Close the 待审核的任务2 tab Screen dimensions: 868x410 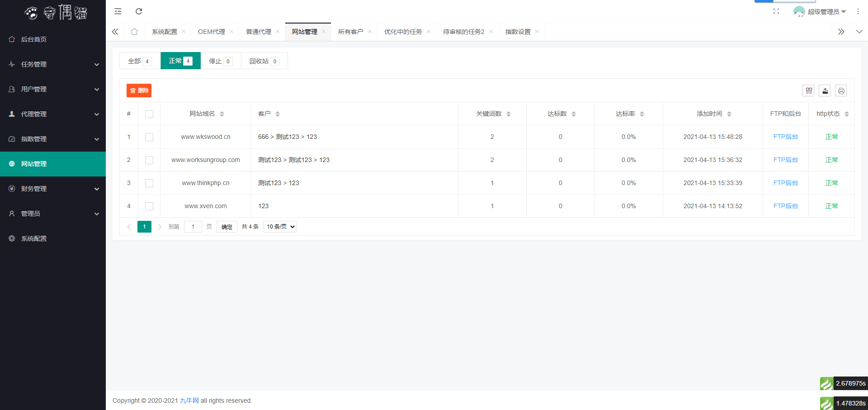[491, 31]
